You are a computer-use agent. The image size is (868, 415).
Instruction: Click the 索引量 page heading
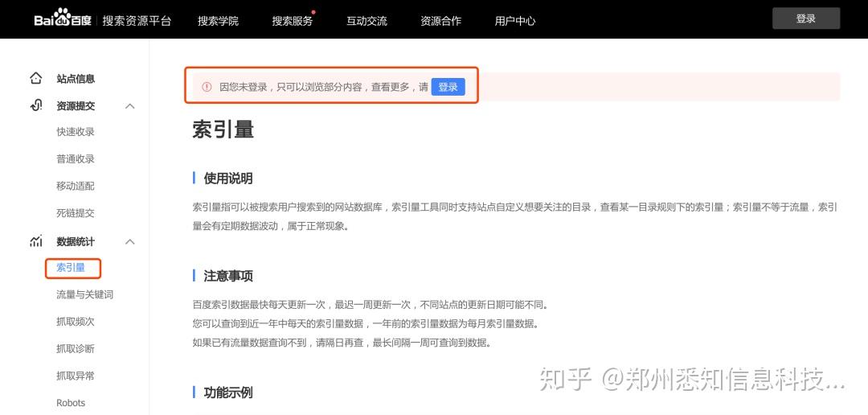point(223,129)
